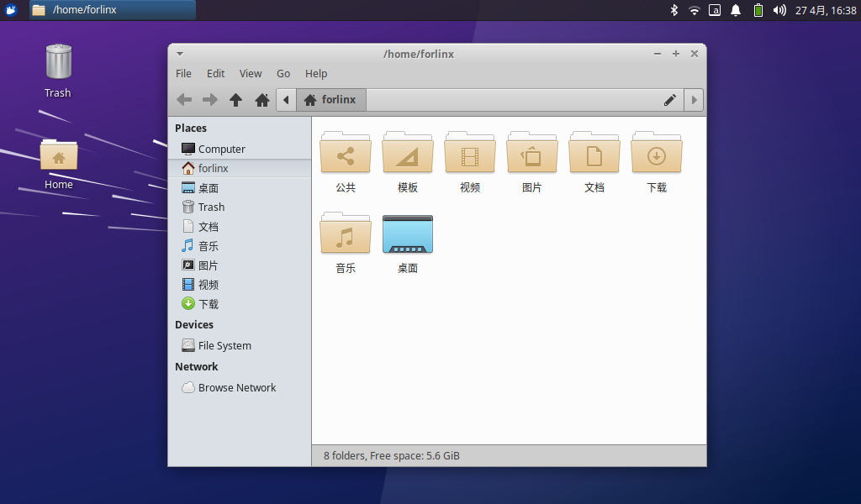Click the forward navigation arrow

tap(210, 100)
